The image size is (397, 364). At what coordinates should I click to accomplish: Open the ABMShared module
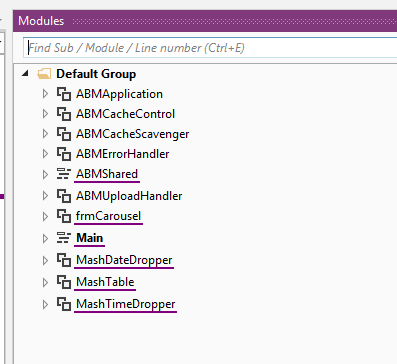click(x=107, y=174)
